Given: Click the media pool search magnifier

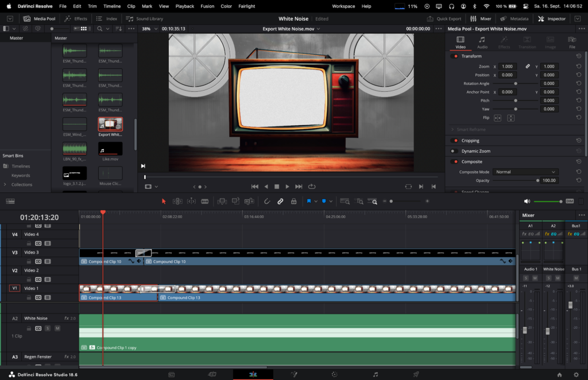Looking at the screenshot, I should pyautogui.click(x=100, y=29).
